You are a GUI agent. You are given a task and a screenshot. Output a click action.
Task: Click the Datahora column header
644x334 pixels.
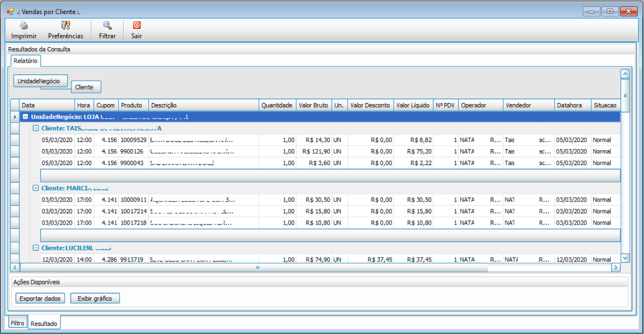coord(573,105)
